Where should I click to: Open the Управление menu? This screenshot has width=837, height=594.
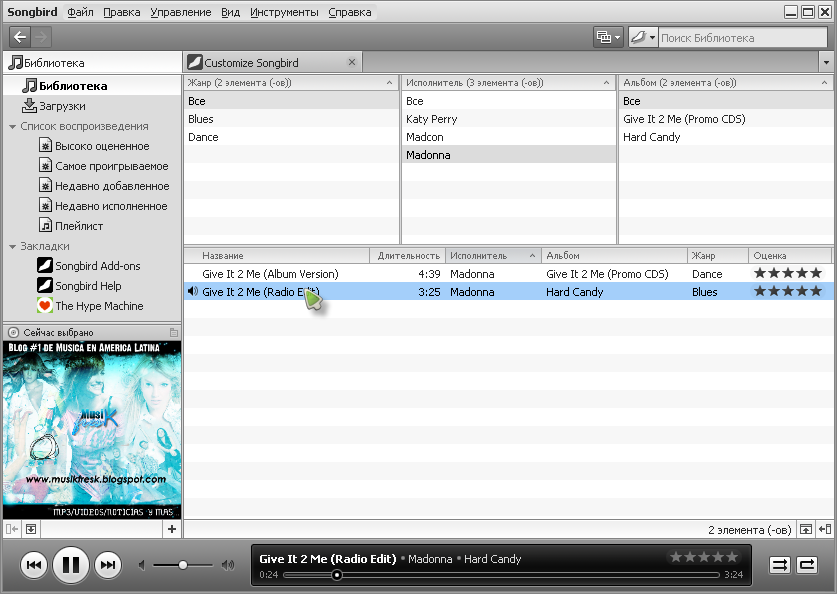tap(180, 12)
